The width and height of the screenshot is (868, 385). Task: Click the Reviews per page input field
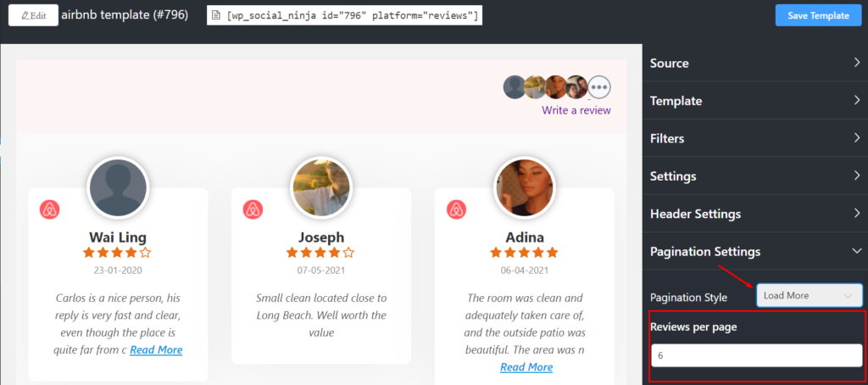click(x=757, y=355)
